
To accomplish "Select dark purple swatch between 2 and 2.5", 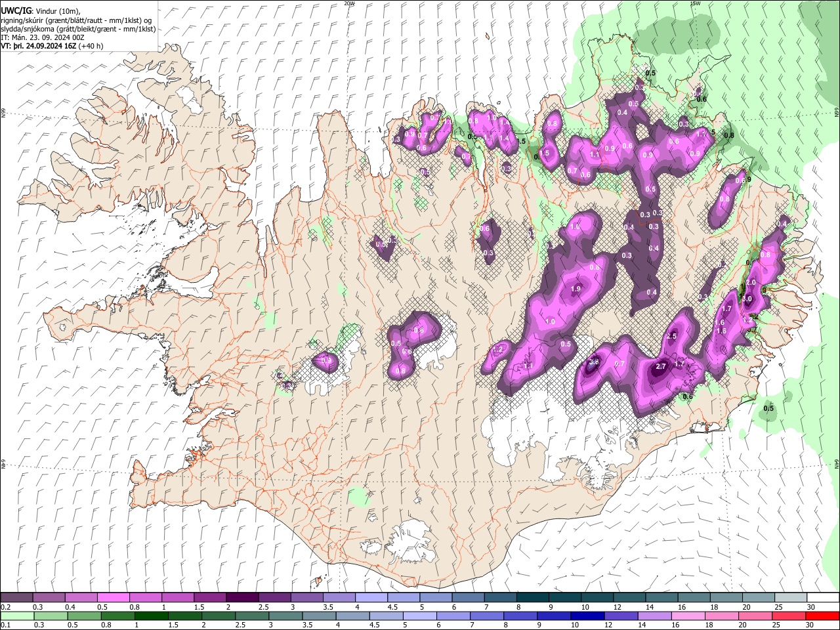I will [x=241, y=598].
